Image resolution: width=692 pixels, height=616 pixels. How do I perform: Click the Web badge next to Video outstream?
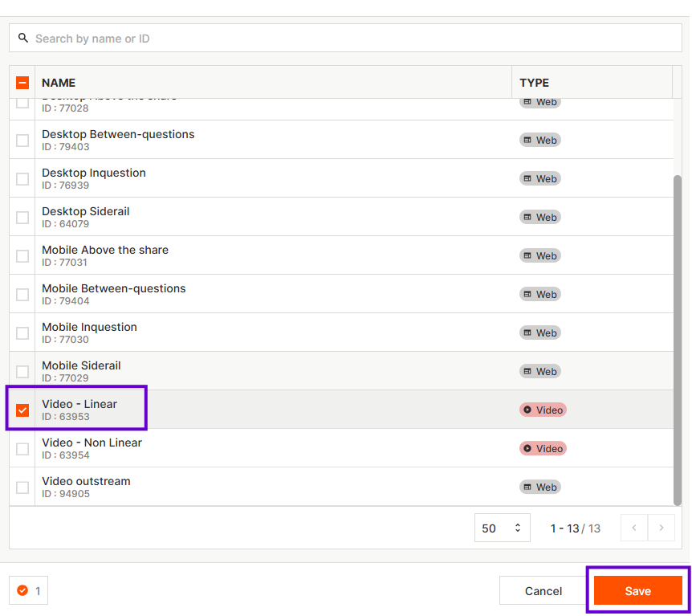click(539, 487)
